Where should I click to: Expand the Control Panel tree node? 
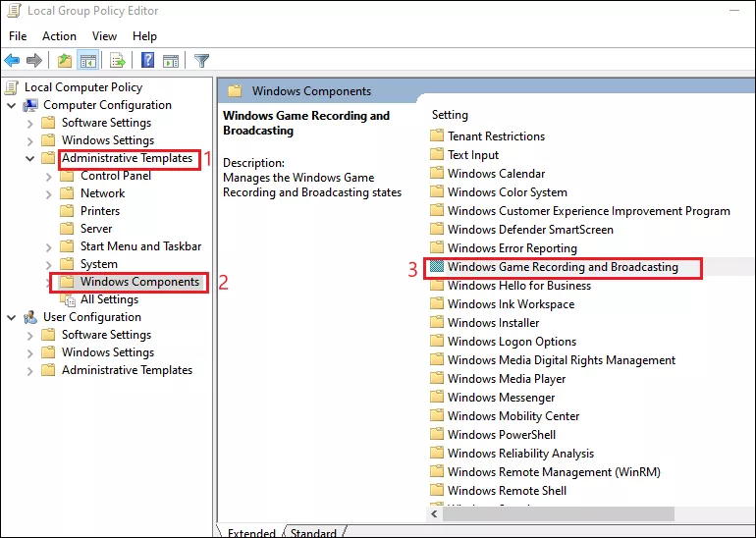49,177
